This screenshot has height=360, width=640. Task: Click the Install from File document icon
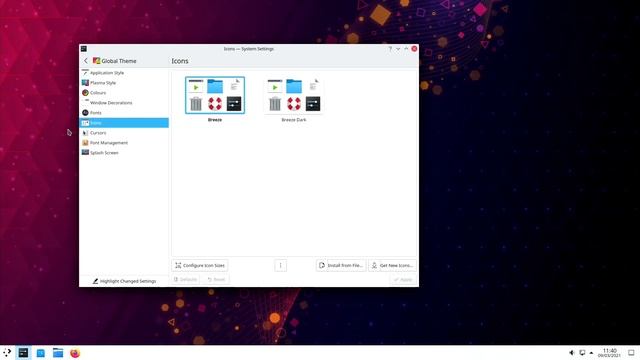click(x=322, y=265)
